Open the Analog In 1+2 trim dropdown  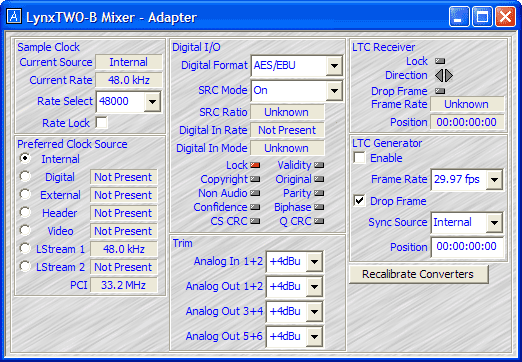click(314, 262)
